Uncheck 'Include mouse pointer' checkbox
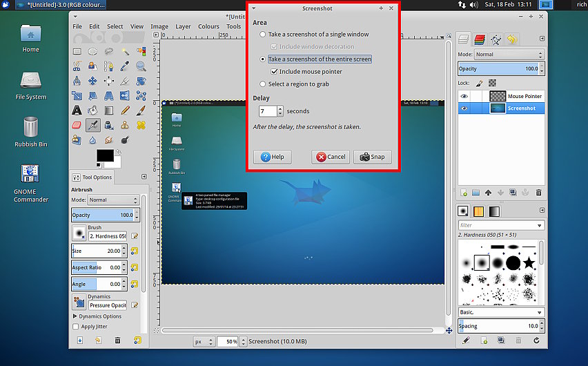The width and height of the screenshot is (588, 366). pos(275,72)
